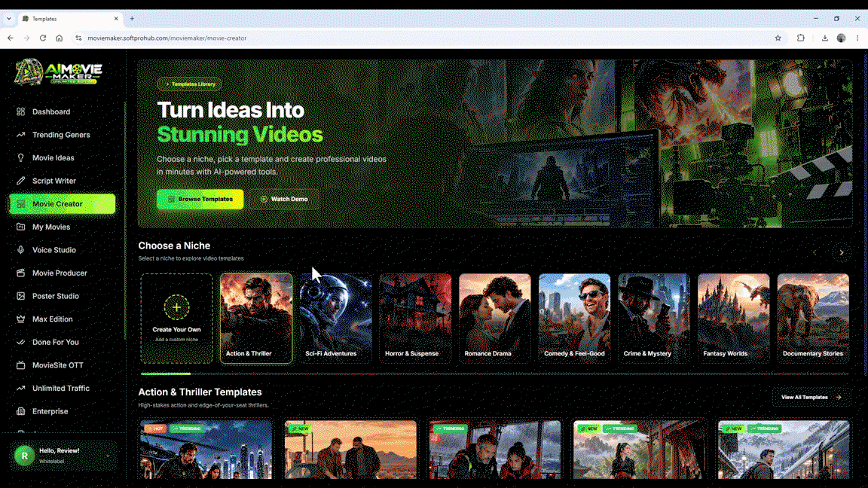Screen dimensions: 868x488
Task: Select the Movie Creator sidebar item
Action: 62,203
